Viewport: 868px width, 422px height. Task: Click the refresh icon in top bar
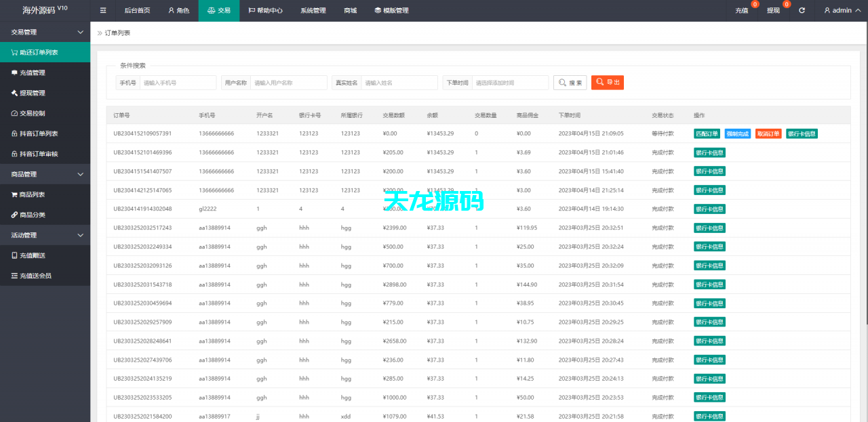point(802,10)
